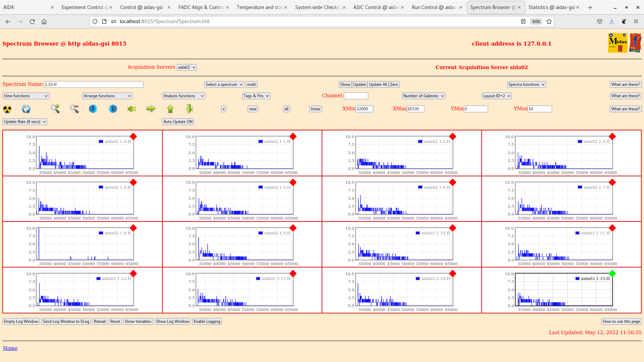Click the zoom in magnifier icon
Viewport: 644px width, 362px height.
click(x=55, y=109)
